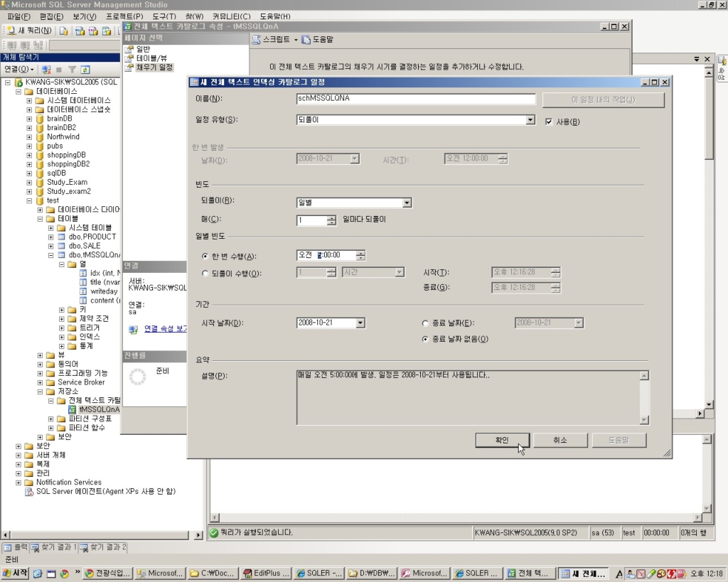Click the disconnect icon in Object Explorer toolbar
The height and width of the screenshot is (582, 728).
[x=46, y=70]
